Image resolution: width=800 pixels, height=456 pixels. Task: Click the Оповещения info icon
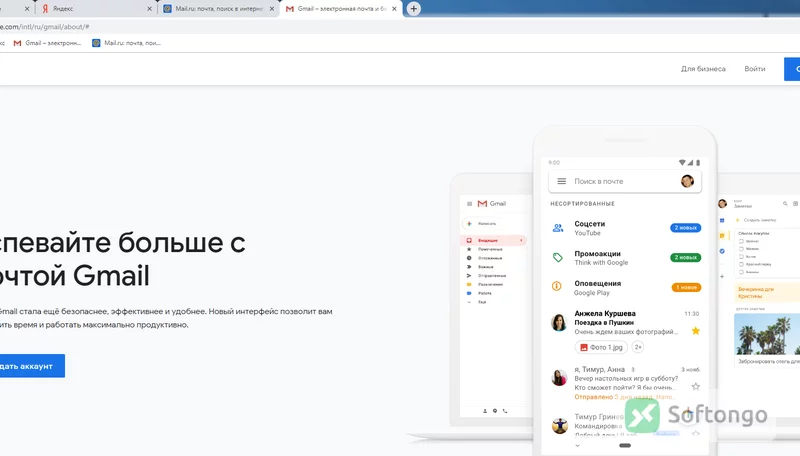point(557,287)
